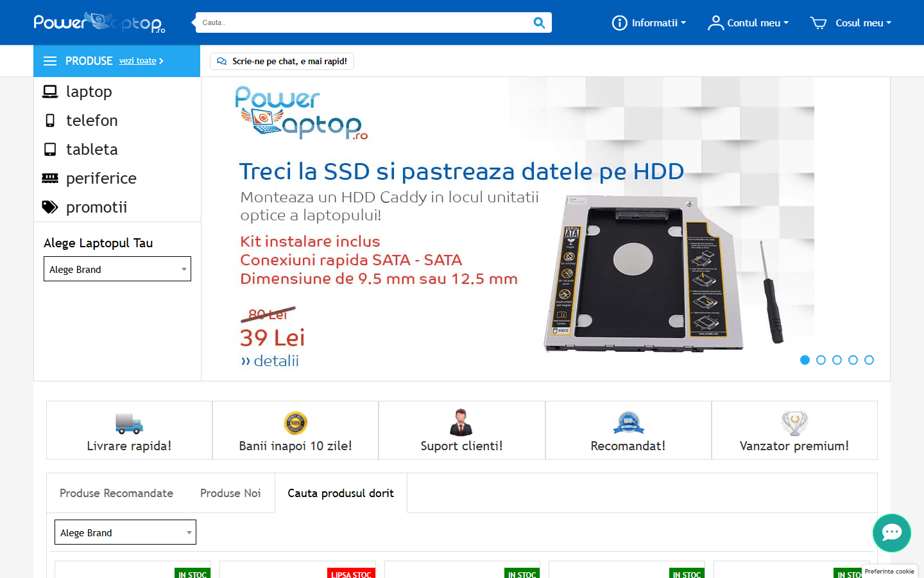
Task: Open sidebar Alege Brand dropdown
Action: [x=117, y=269]
